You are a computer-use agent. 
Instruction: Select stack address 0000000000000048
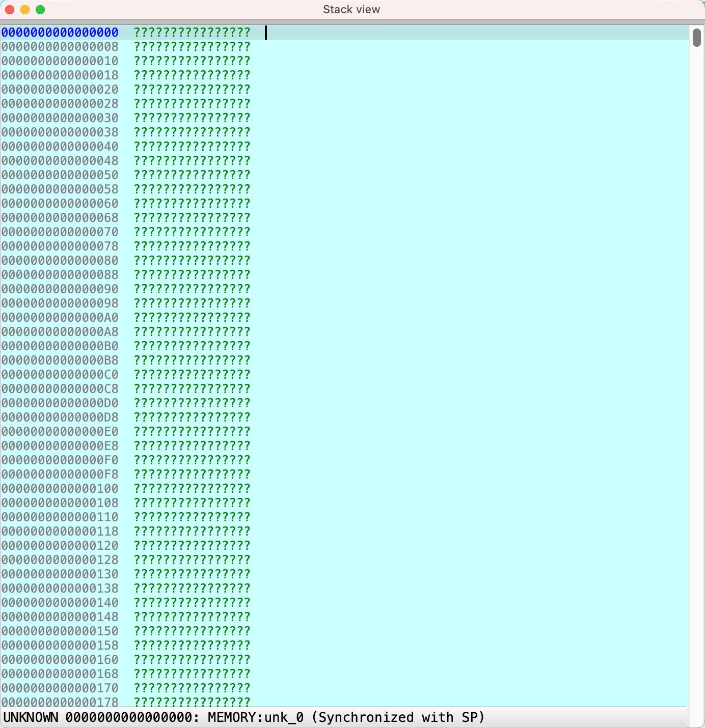pos(60,161)
